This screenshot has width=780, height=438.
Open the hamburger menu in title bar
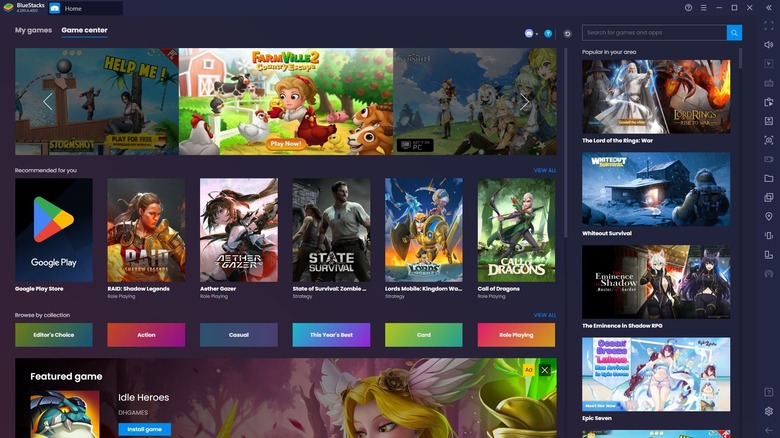click(703, 8)
